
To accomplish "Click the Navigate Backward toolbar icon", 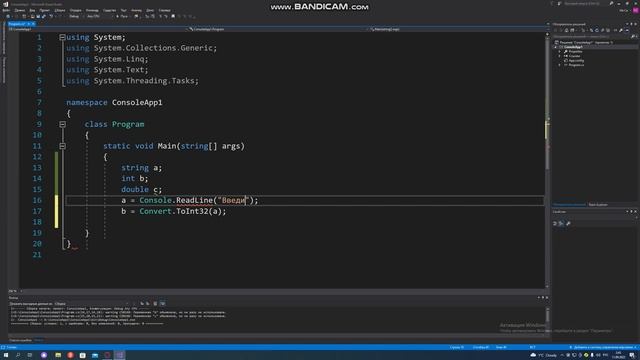I will click(x=8, y=16).
